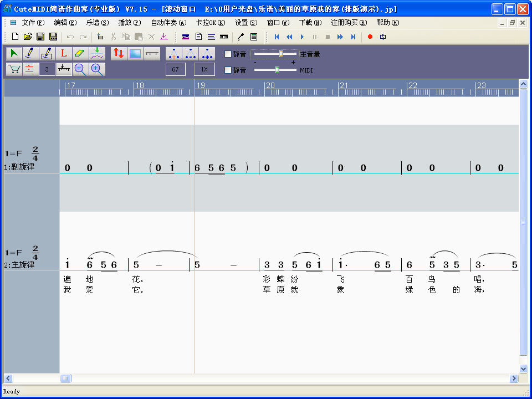Toggle the loop playback icon
The height and width of the screenshot is (399, 532).
pos(383,37)
